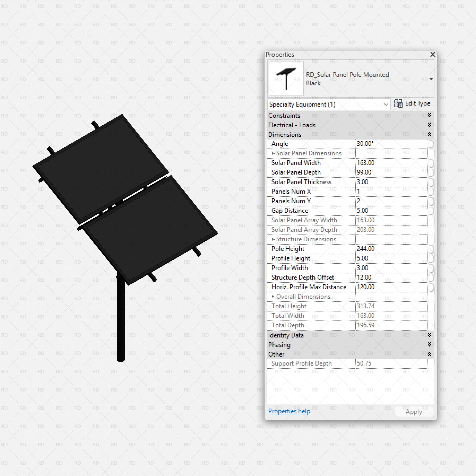Viewport: 476px width, 476px height.
Task: Close the Properties palette
Action: [x=433, y=54]
